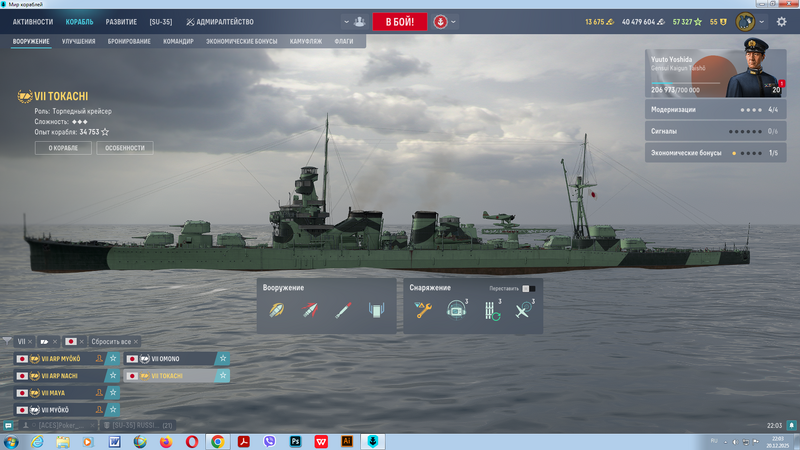Open the Развитие menu
This screenshot has width=800, height=450.
(121, 21)
